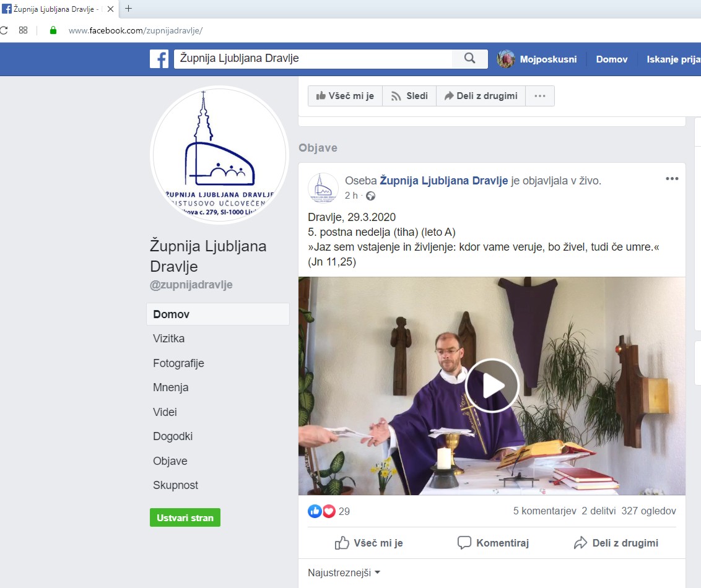Play the live mass video

pyautogui.click(x=492, y=386)
